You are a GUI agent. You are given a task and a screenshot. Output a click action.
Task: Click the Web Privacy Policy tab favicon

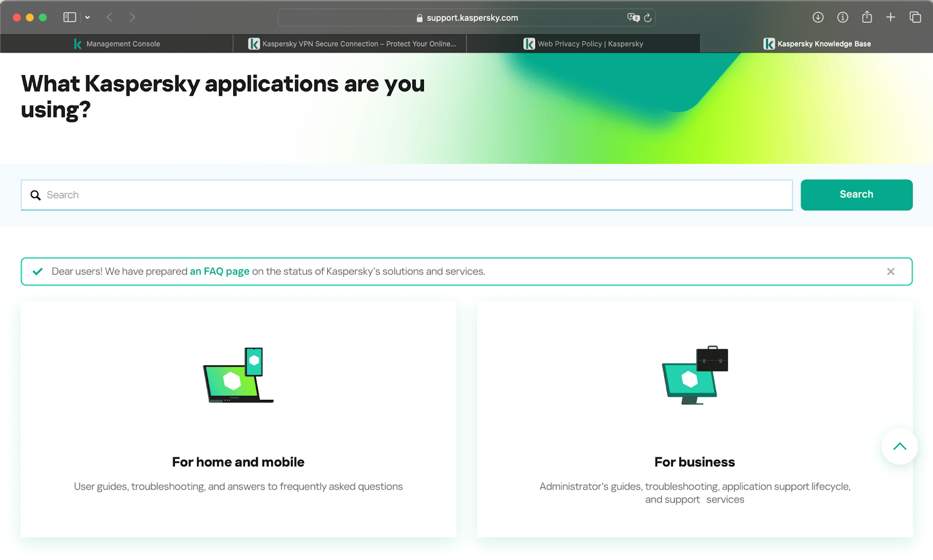pyautogui.click(x=529, y=44)
